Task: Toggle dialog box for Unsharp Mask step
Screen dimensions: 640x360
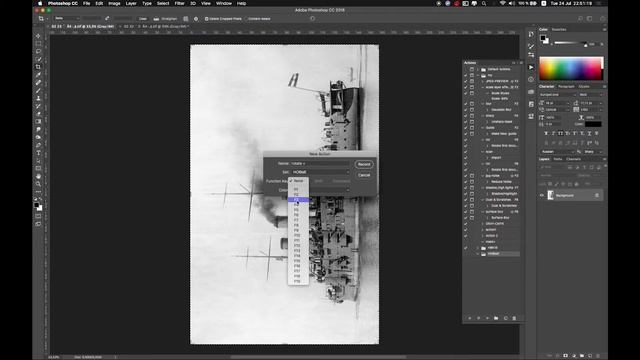Action: [472, 122]
